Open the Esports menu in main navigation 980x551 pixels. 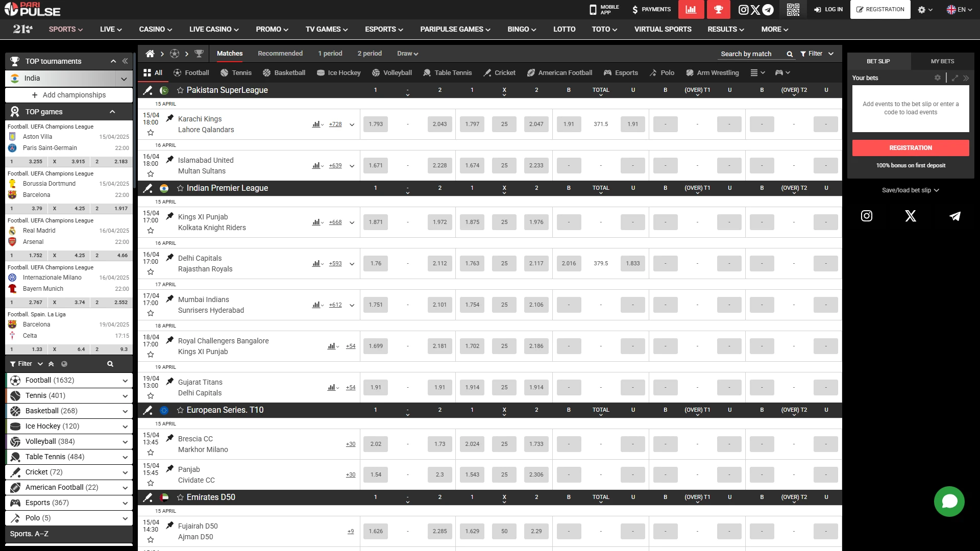click(383, 29)
